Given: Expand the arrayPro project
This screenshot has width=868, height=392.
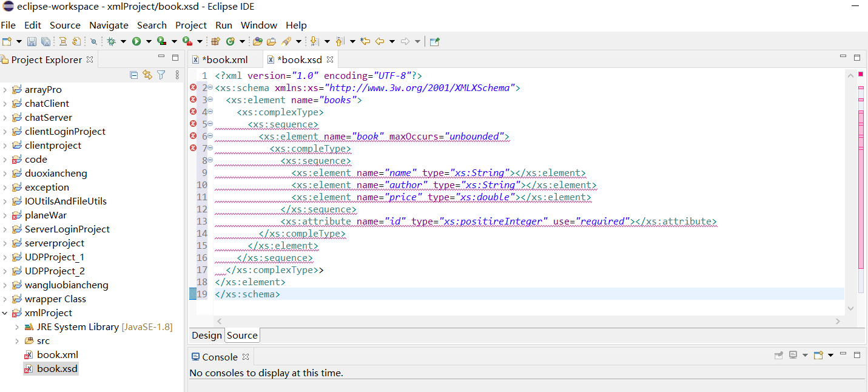Looking at the screenshot, I should [x=5, y=89].
